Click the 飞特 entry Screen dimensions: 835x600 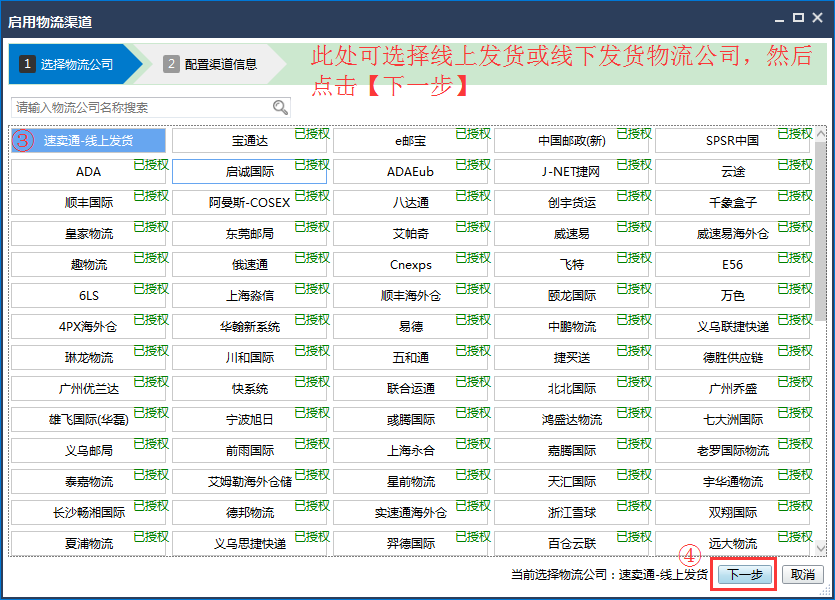(571, 264)
